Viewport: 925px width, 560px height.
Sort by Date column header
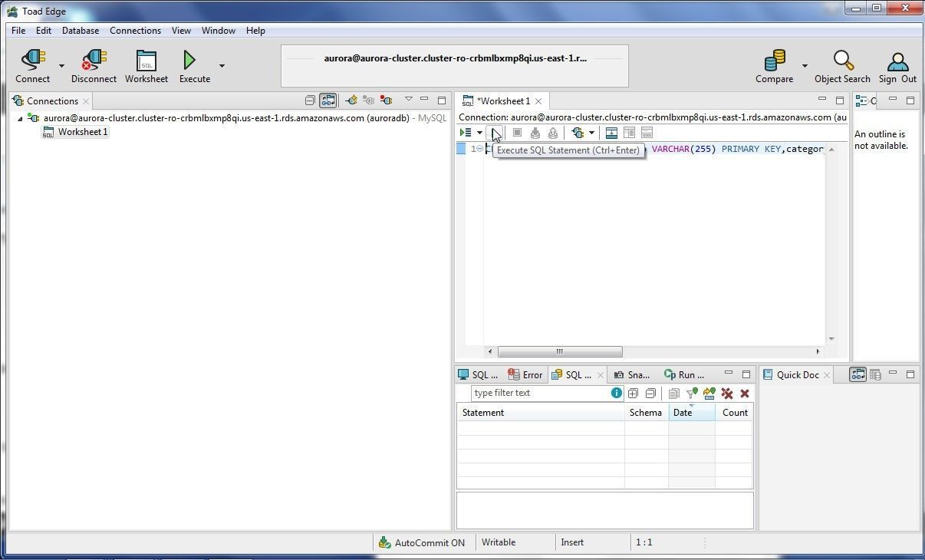pos(691,413)
